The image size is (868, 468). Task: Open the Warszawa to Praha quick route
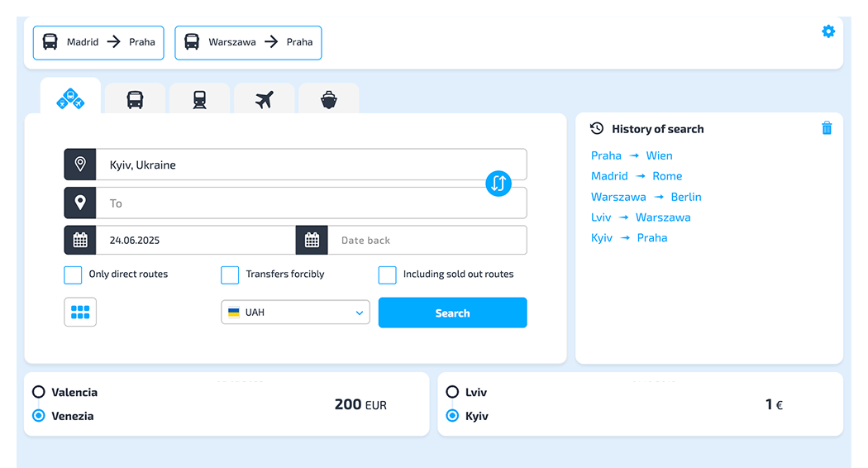[x=248, y=43]
